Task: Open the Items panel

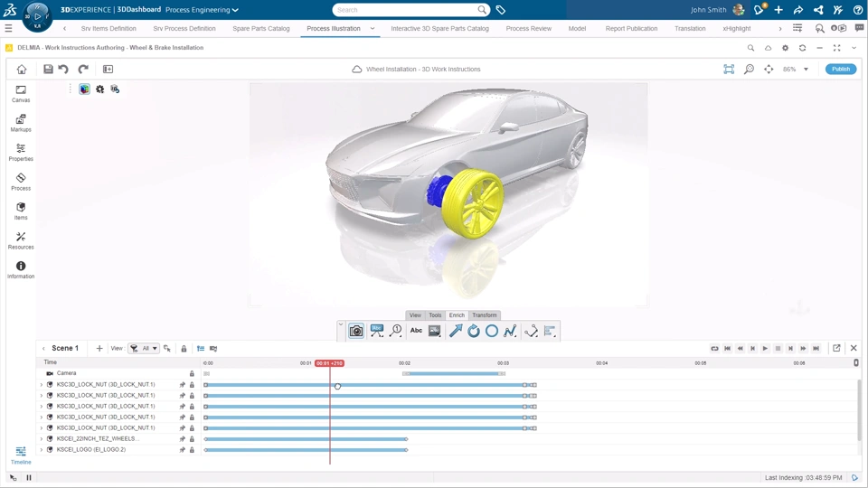Action: pyautogui.click(x=21, y=211)
